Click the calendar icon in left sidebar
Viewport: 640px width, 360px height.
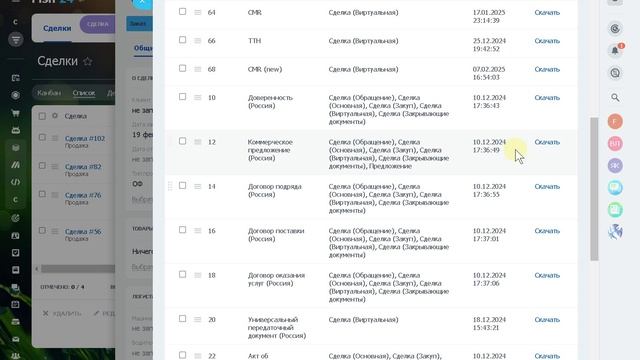[x=16, y=304]
